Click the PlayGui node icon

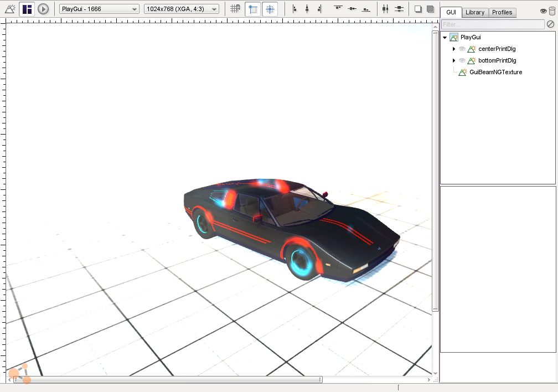click(454, 37)
